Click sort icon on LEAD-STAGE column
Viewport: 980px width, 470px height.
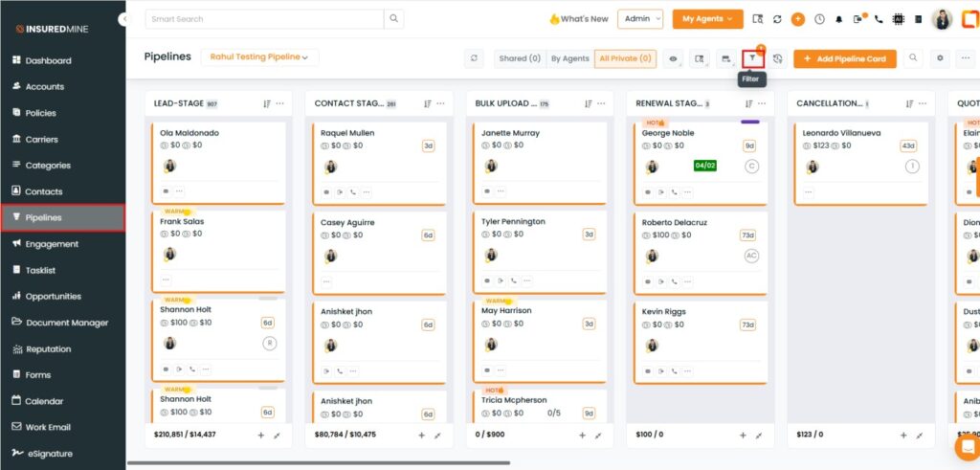point(267,103)
